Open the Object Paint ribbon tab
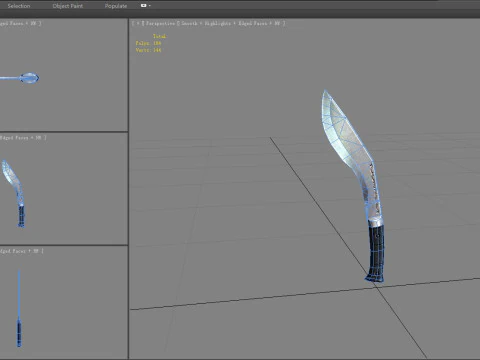 coord(68,6)
